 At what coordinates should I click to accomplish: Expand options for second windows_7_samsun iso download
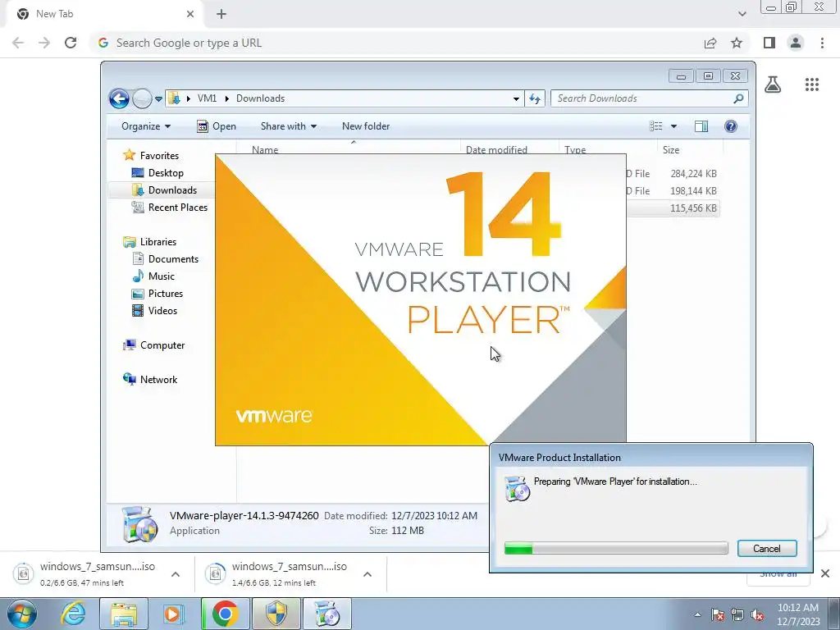point(367,574)
